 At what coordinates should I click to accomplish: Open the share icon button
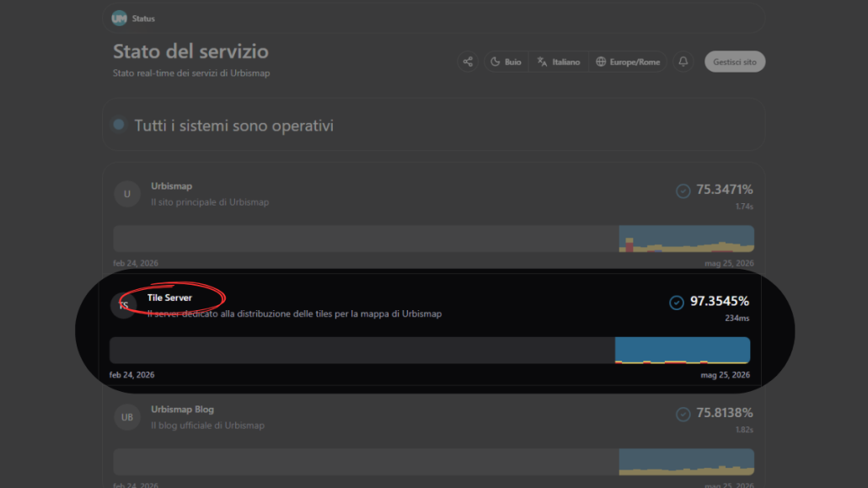[x=468, y=62]
